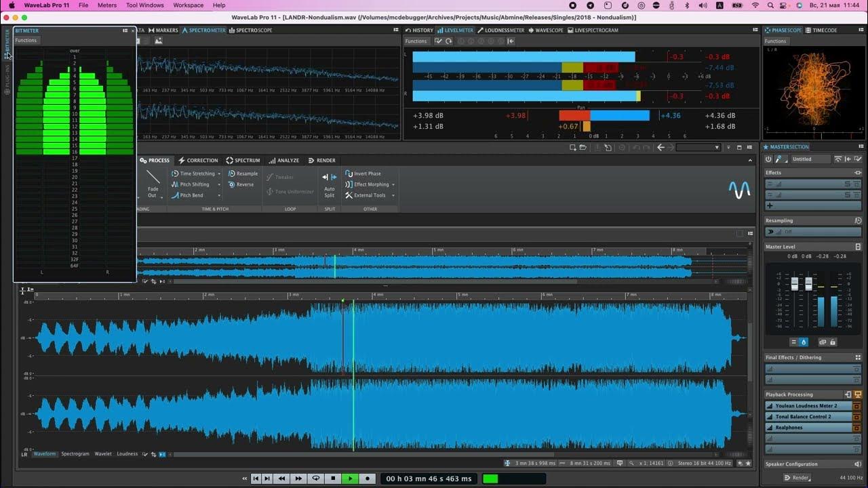The height and width of the screenshot is (488, 868).
Task: Add an effect slot with plus button
Action: click(x=770, y=205)
